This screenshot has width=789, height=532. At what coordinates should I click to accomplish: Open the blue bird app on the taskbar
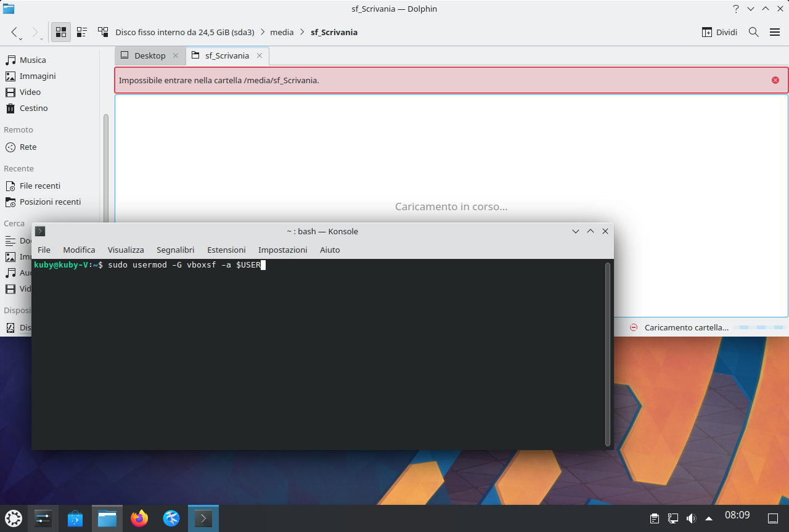coord(171,518)
